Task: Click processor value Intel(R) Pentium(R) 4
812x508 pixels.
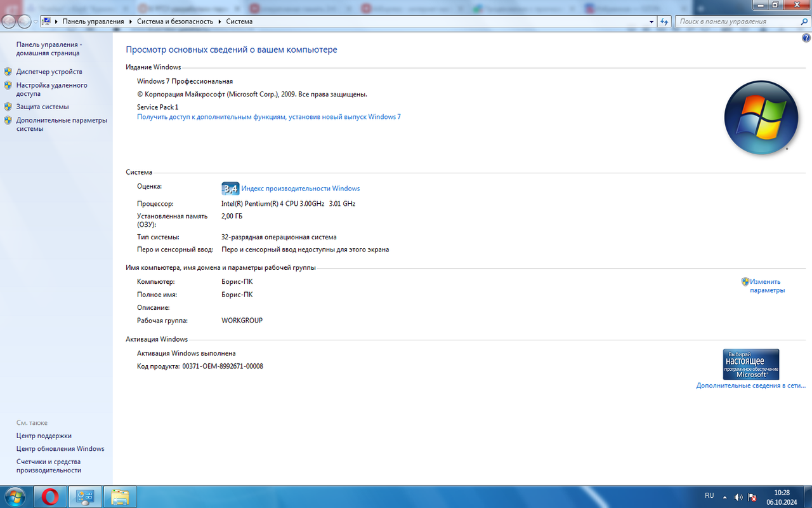Action: tap(288, 204)
